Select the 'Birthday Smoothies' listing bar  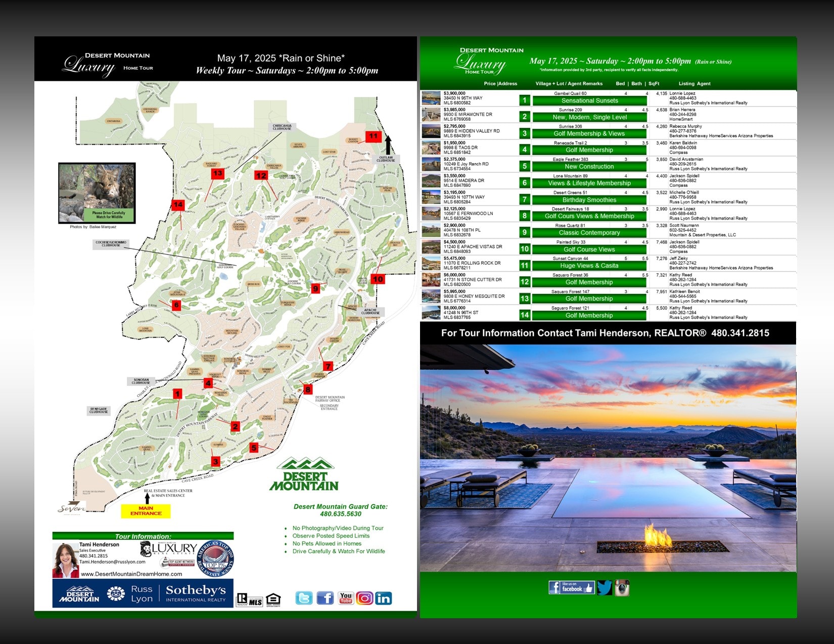[589, 200]
